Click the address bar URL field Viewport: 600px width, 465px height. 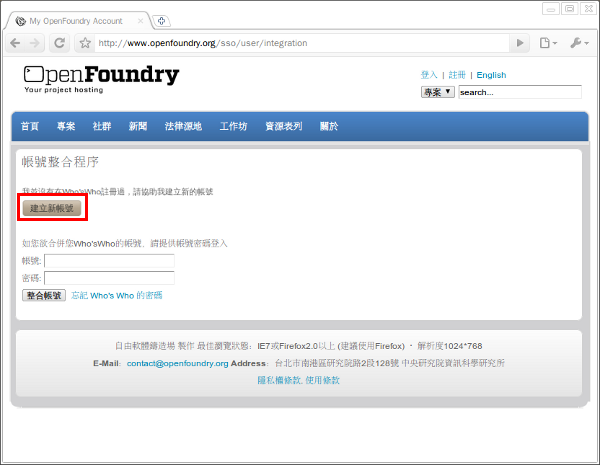302,43
